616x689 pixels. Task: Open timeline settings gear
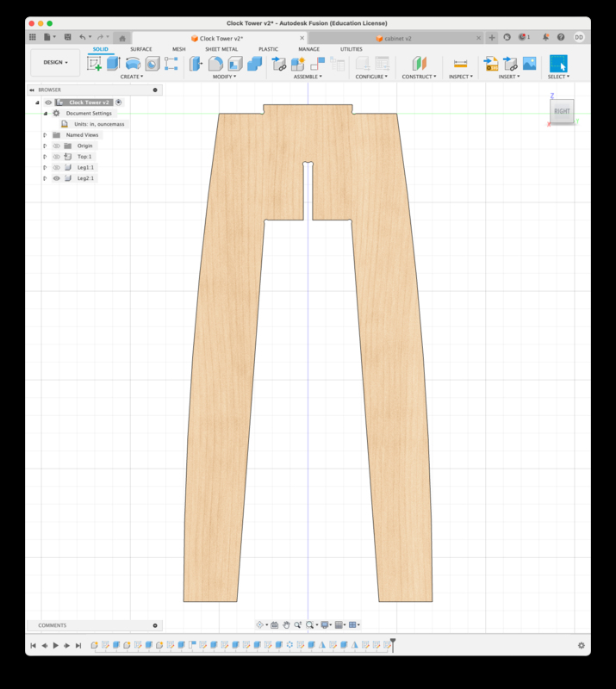(582, 645)
